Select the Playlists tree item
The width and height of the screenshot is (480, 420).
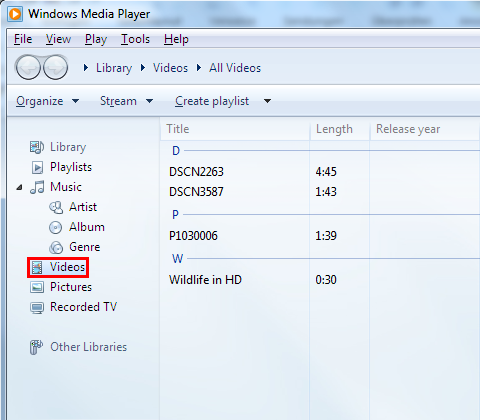(71, 167)
